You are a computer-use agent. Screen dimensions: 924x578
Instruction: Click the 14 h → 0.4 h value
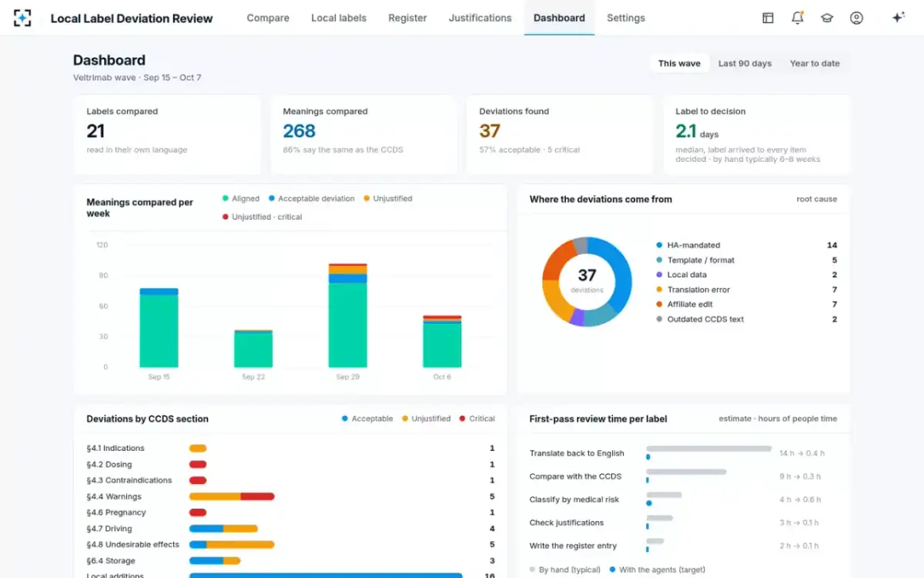[x=802, y=453]
